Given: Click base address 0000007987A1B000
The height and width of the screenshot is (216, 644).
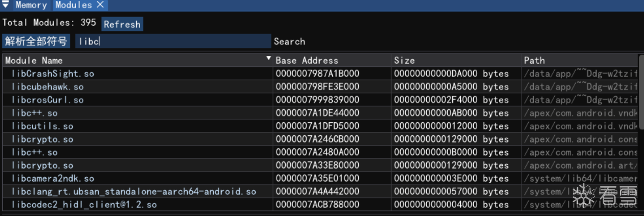Looking at the screenshot, I should point(317,73).
